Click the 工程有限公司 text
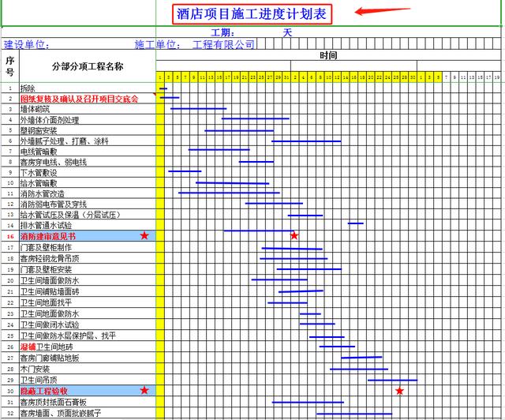 pos(223,44)
